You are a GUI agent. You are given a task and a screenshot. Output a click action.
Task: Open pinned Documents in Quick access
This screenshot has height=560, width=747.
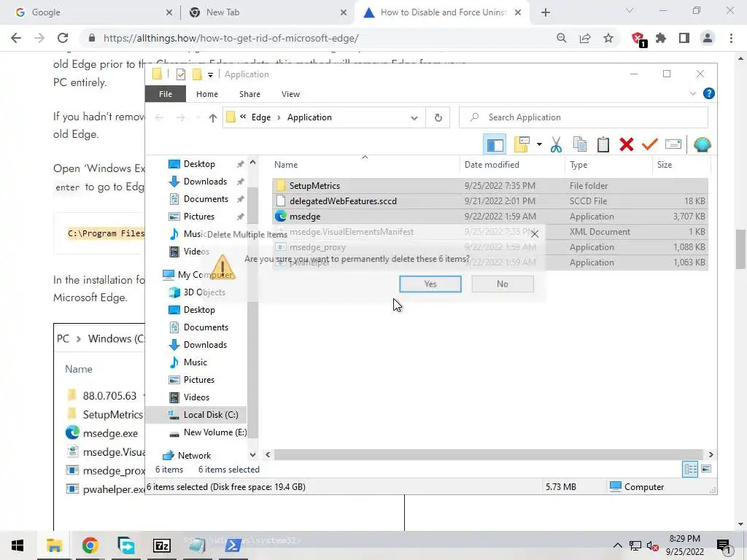(206, 199)
